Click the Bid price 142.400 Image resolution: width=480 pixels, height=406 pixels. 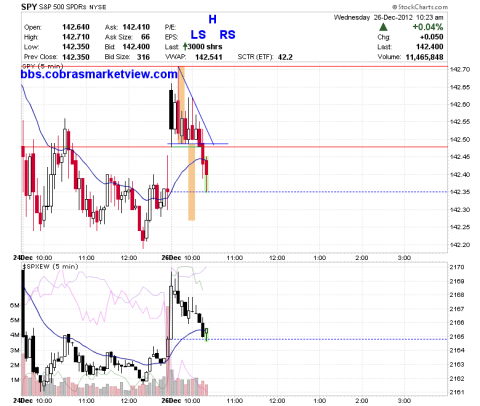click(x=136, y=47)
